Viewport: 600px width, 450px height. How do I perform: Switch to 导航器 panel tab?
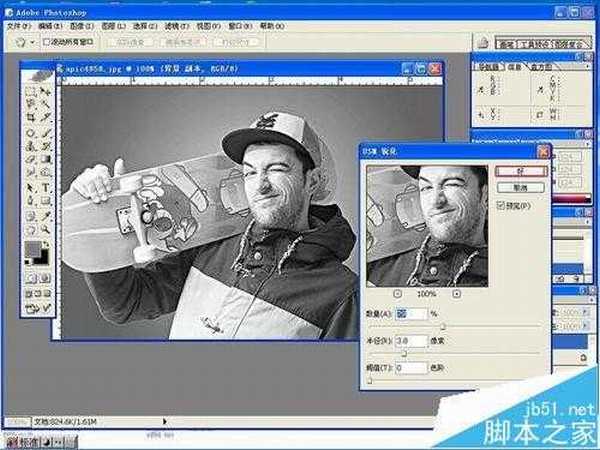[489, 67]
